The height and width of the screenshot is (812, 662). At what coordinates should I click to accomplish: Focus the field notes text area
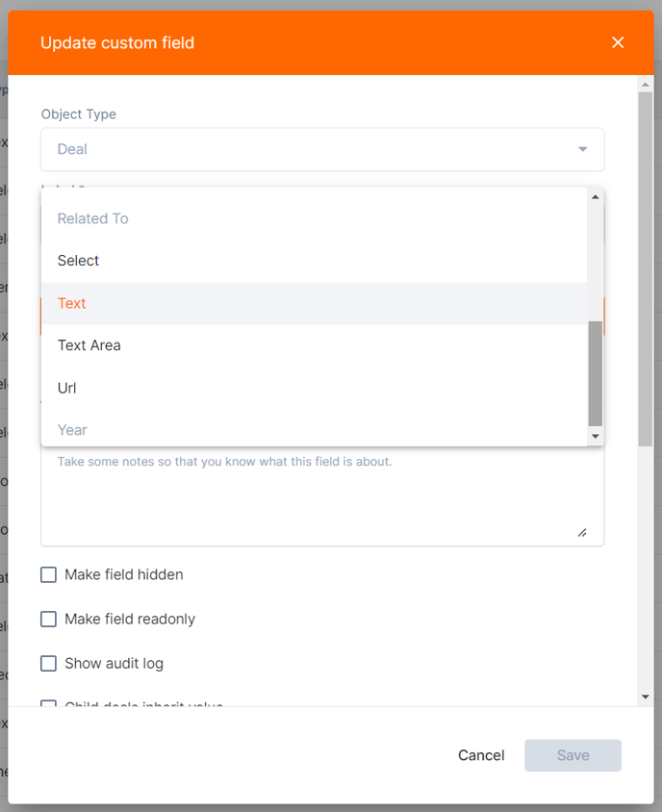[x=322, y=495]
